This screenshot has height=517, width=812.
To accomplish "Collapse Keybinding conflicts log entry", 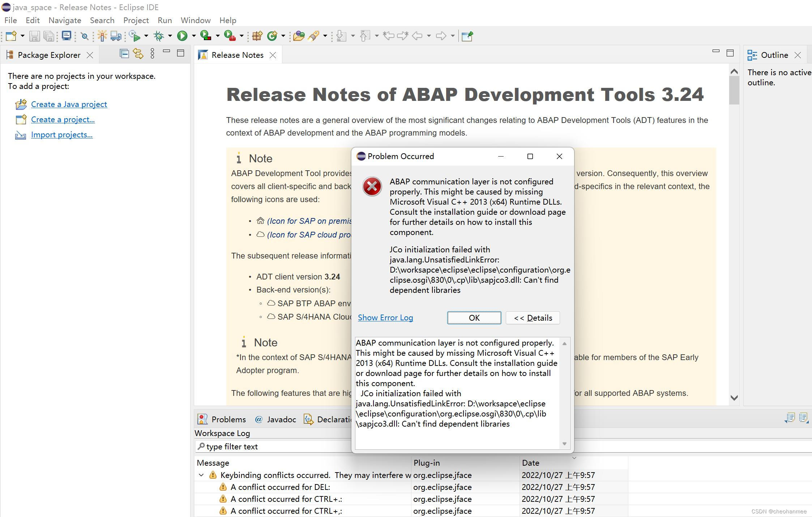I will 201,475.
